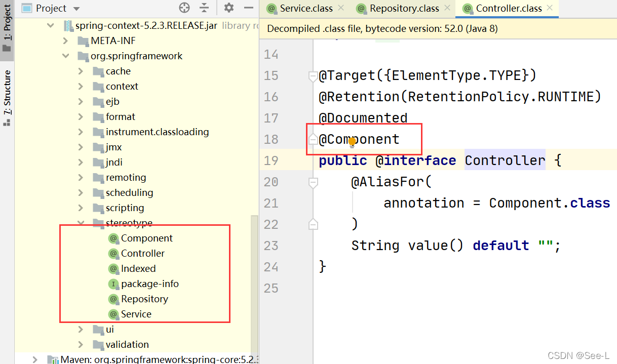Click the intention lightbulb on @Component
Viewport: 617px width, 364px height.
[352, 143]
